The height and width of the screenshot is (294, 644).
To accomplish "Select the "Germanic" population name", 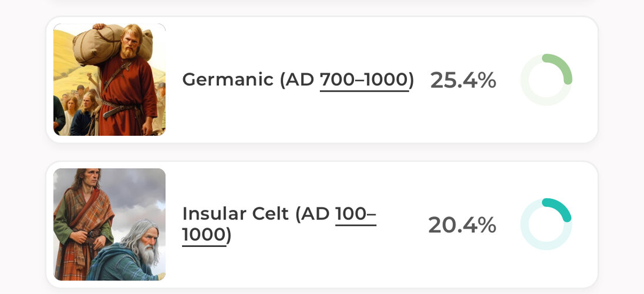I will [x=228, y=79].
